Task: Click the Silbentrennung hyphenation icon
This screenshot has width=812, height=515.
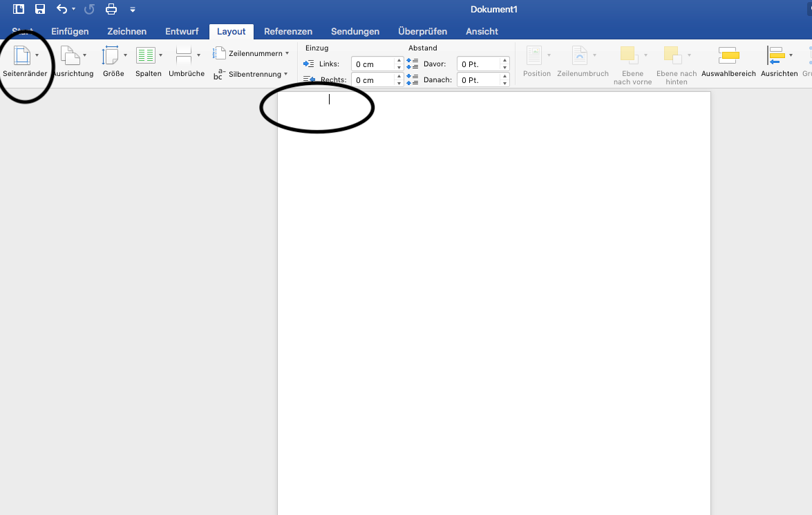Action: 218,74
